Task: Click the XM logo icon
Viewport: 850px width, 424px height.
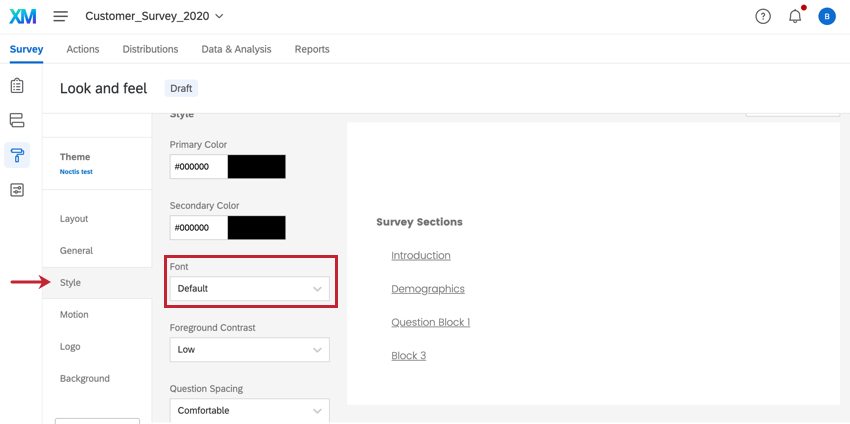Action: (23, 16)
